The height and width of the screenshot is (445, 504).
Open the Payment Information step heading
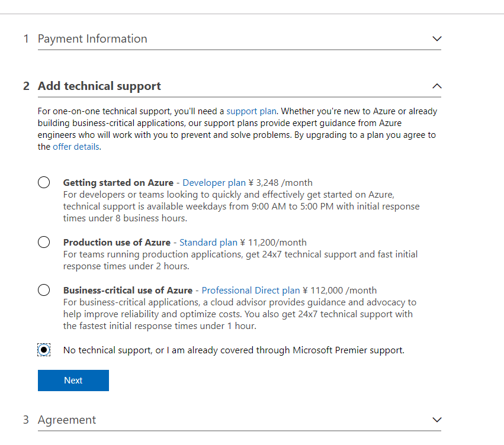(x=92, y=39)
